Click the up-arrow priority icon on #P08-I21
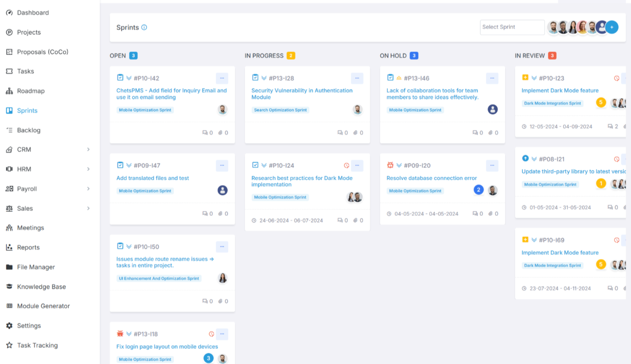 tap(525, 159)
